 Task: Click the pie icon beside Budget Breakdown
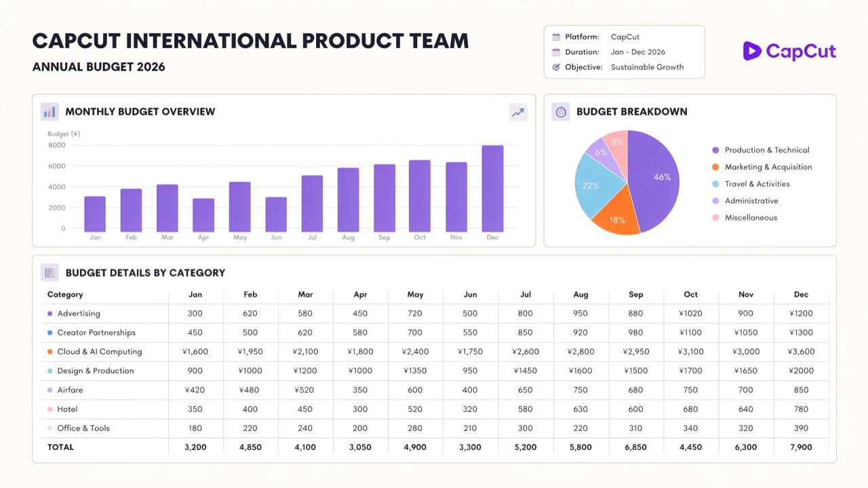561,112
